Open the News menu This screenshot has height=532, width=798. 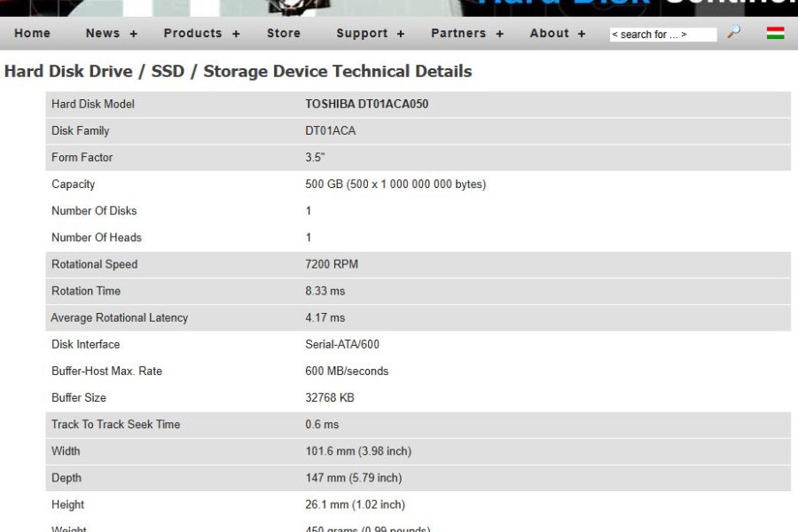[x=103, y=33]
